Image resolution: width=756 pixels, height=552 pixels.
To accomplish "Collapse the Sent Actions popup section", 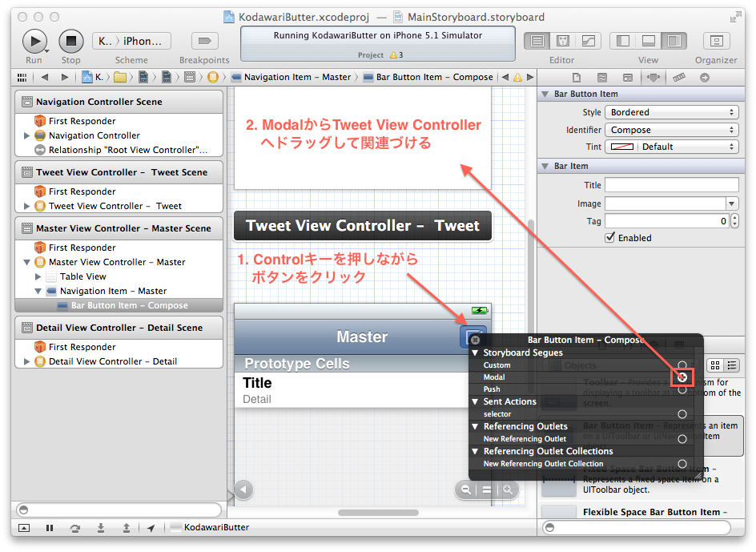I will (475, 401).
